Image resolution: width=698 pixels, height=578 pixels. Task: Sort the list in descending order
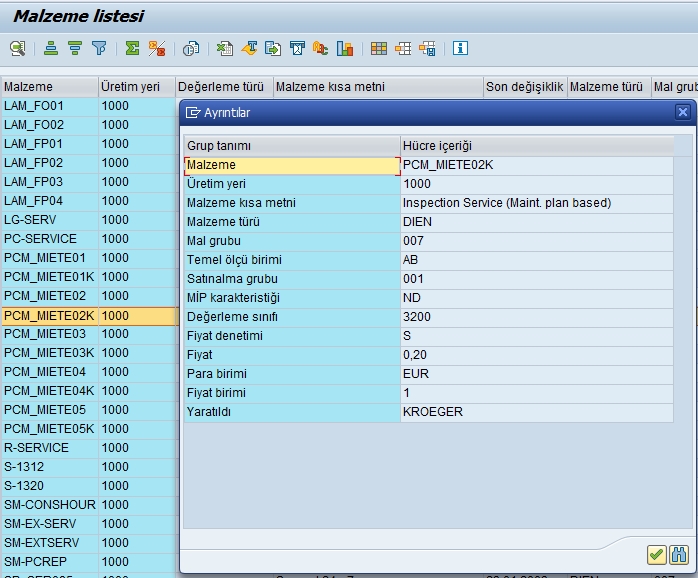pos(75,48)
